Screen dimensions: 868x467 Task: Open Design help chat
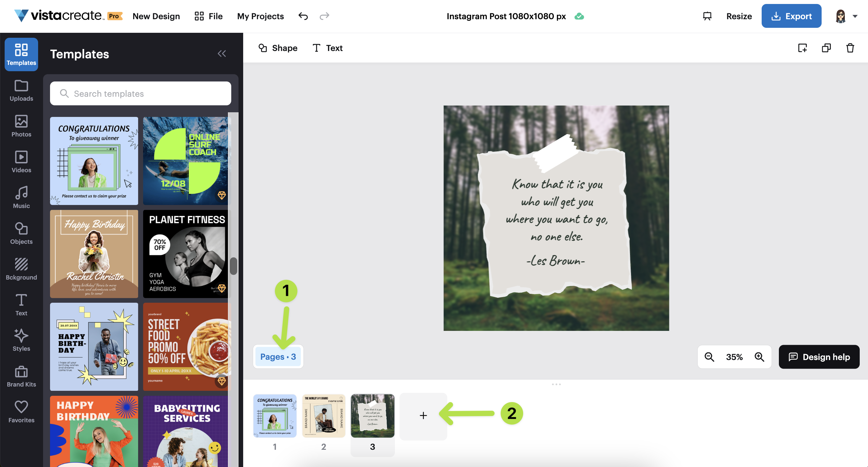819,357
